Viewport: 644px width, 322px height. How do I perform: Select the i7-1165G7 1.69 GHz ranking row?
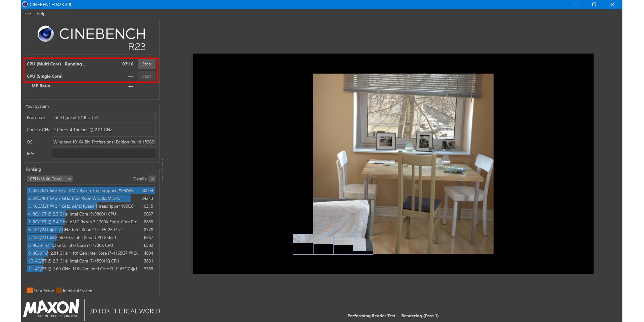91,269
